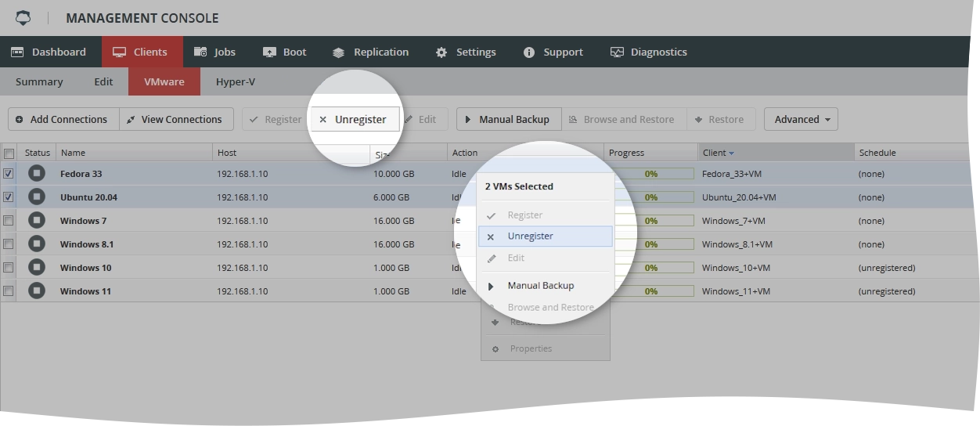980x426 pixels.
Task: Open Settings in the top navigation
Action: [467, 52]
